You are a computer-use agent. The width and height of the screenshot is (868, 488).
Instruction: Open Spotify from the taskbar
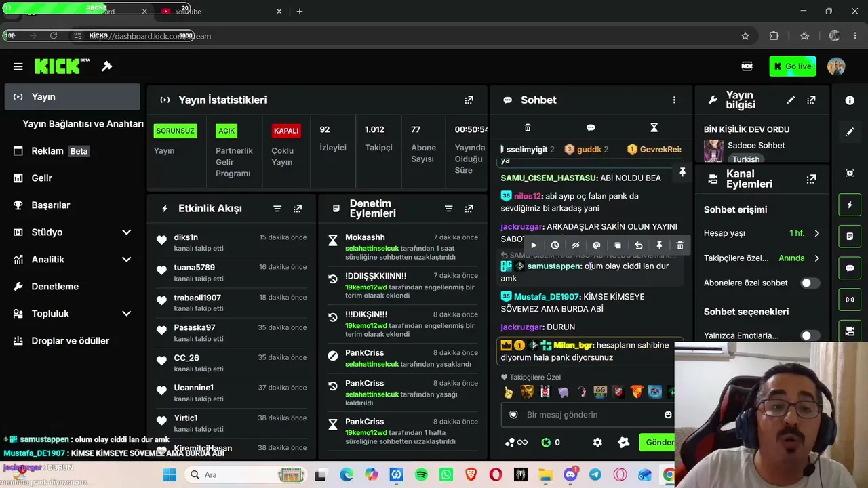click(421, 475)
